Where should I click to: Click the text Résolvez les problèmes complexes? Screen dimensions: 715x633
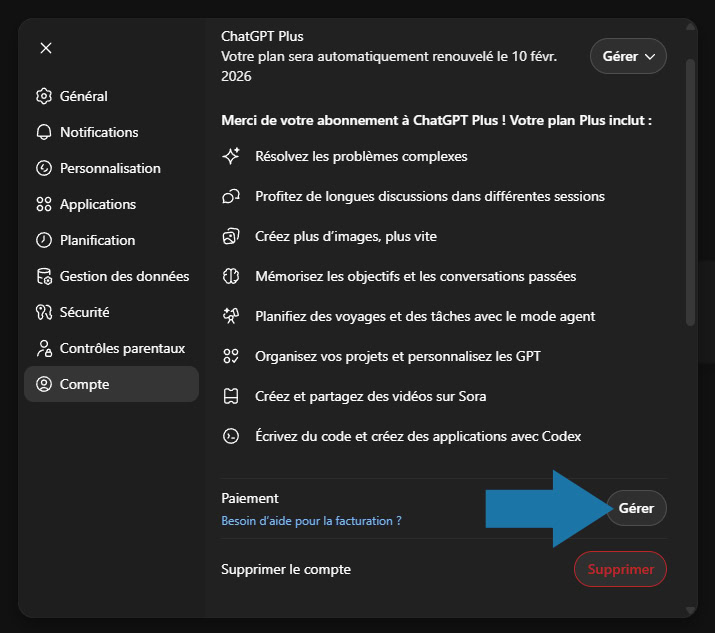(361, 156)
